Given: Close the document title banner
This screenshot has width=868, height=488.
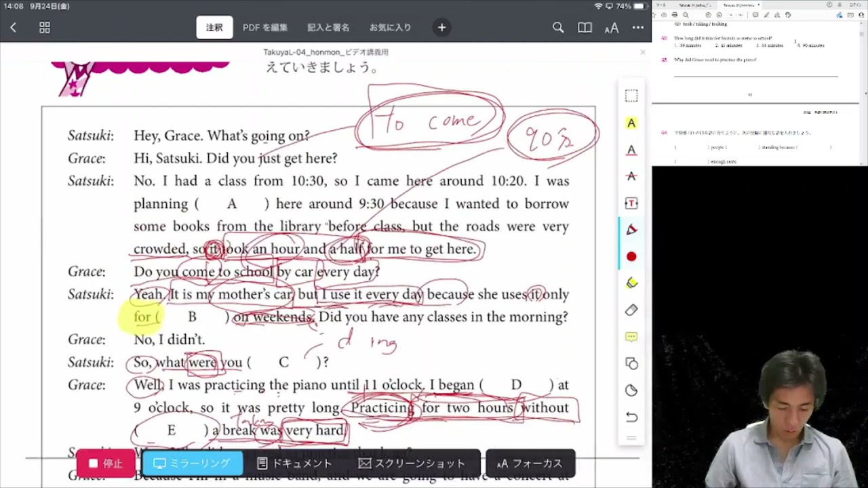Looking at the screenshot, I should click(x=643, y=52).
